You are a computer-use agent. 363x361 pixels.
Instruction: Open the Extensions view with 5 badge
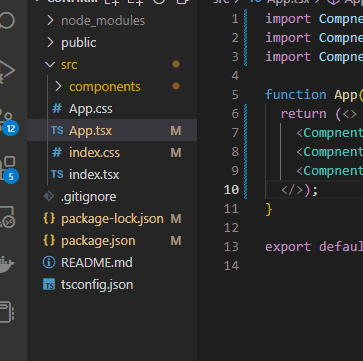click(7, 168)
